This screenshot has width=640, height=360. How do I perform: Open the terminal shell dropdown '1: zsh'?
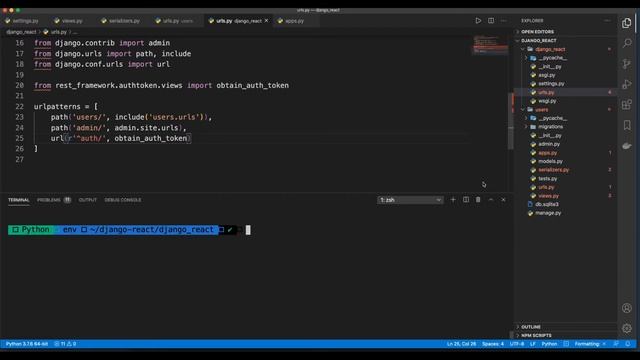[410, 200]
